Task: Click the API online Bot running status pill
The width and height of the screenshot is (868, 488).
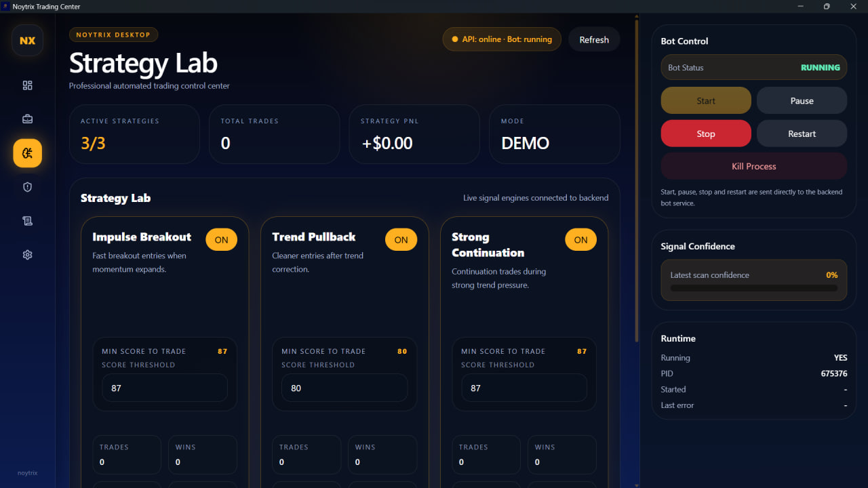Action: point(502,39)
